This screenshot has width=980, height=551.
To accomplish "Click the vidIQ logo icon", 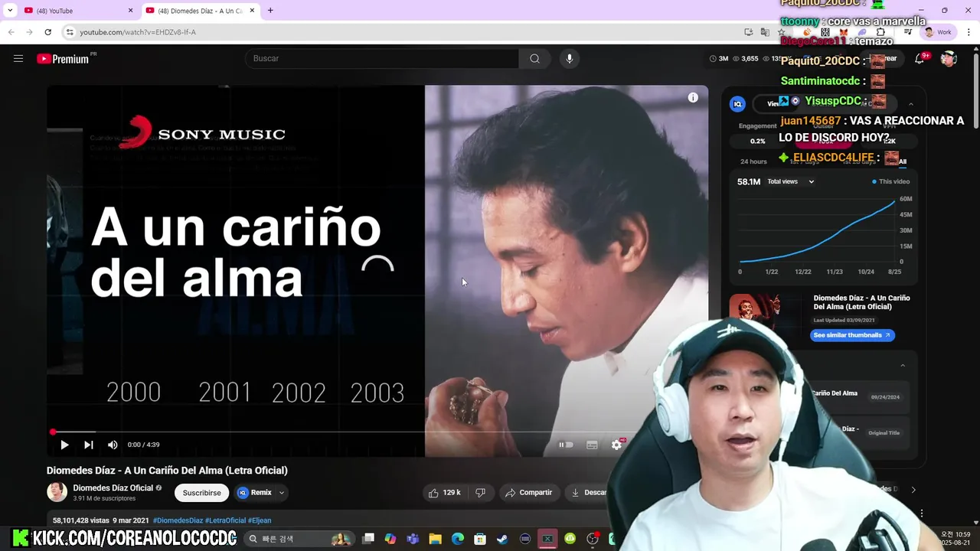I will tap(738, 104).
